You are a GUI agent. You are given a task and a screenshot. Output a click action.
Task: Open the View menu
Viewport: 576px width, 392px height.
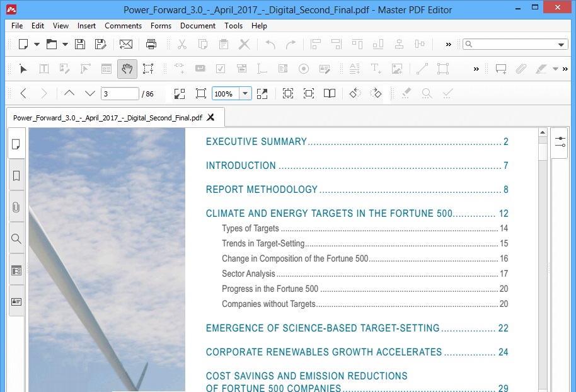60,26
